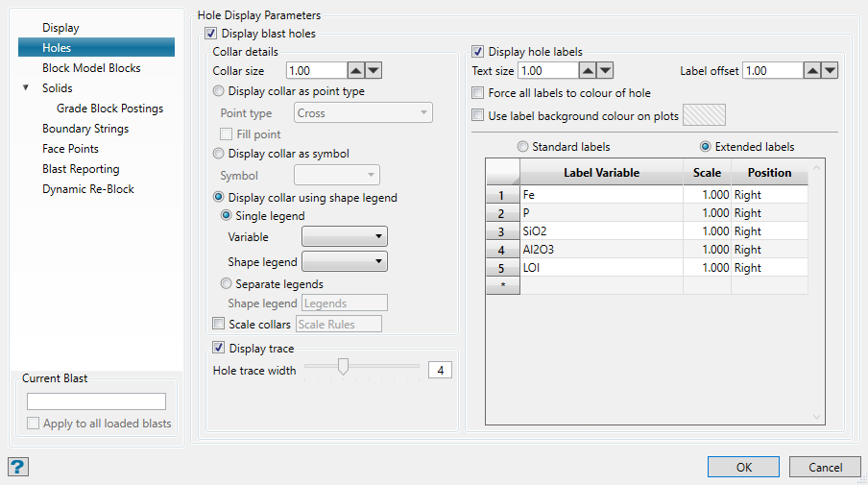868x485 pixels.
Task: Increase Text size with up arrow
Action: [586, 70]
